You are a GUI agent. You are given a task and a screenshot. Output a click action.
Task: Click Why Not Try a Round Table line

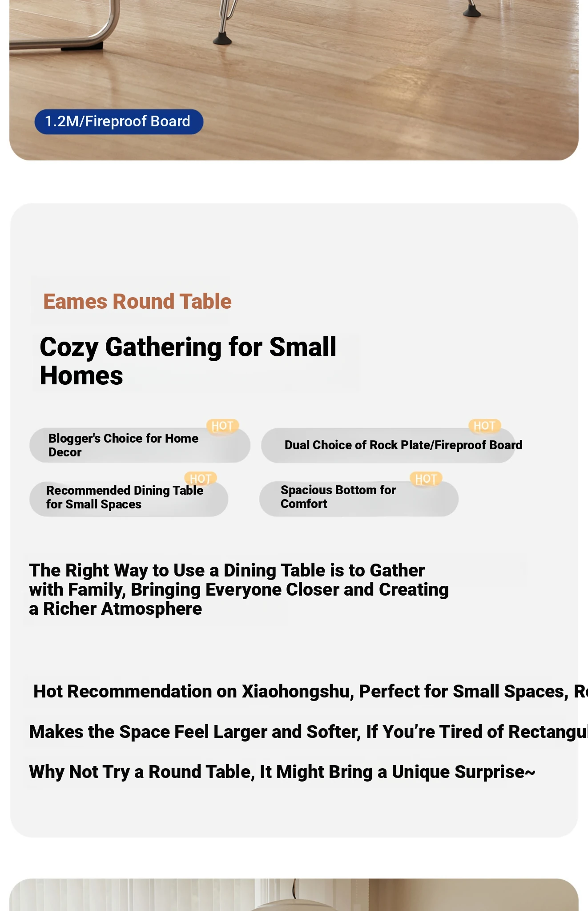click(x=282, y=772)
